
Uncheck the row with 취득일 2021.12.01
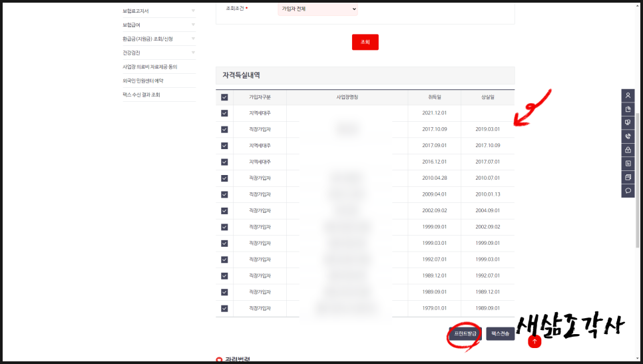pyautogui.click(x=224, y=113)
